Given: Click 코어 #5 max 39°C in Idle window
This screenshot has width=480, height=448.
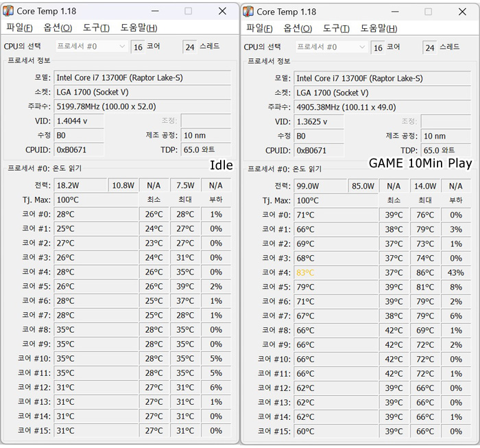Looking at the screenshot, I should click(x=185, y=286).
